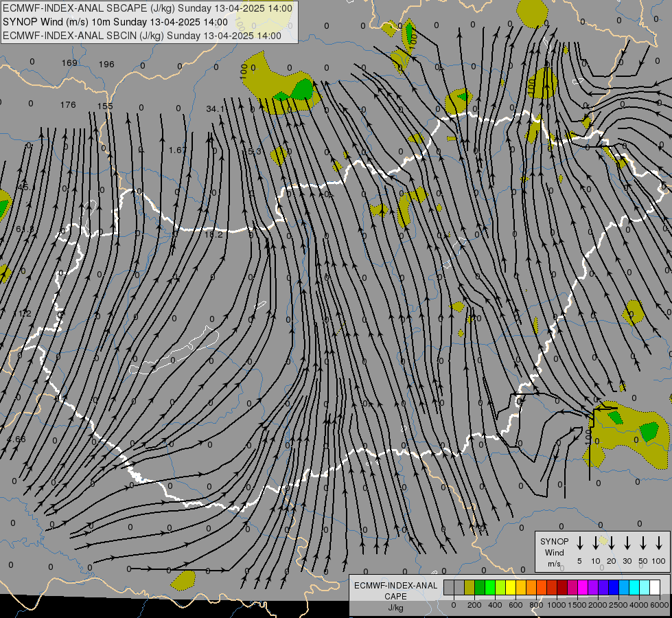Screen dimensions: 672x618
Task: Pick the amber swatch right of 600 tick
Action: (521, 588)
